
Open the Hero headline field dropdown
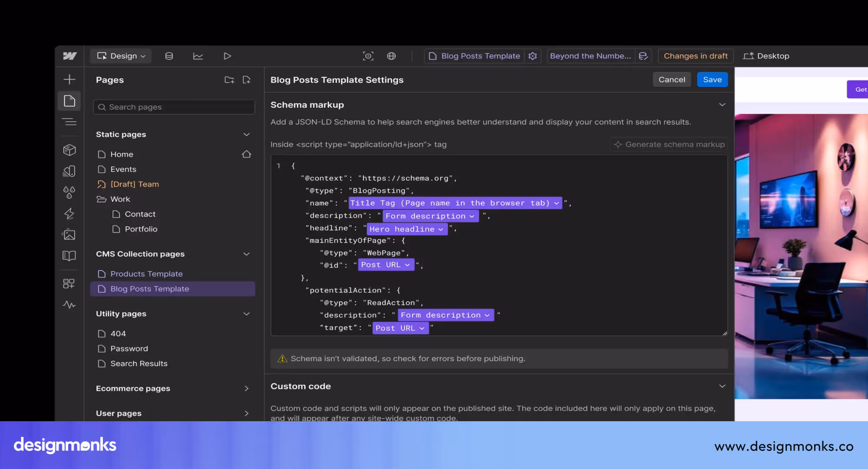click(406, 229)
